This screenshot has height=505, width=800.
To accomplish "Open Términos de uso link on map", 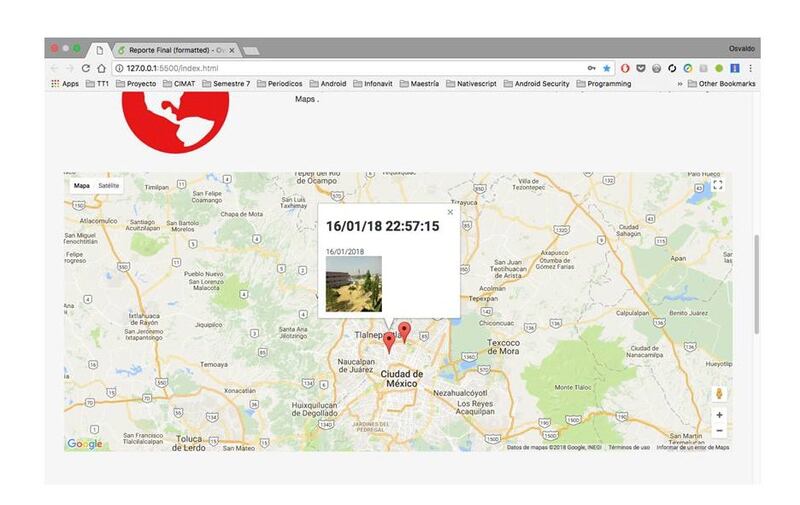I will click(x=629, y=447).
